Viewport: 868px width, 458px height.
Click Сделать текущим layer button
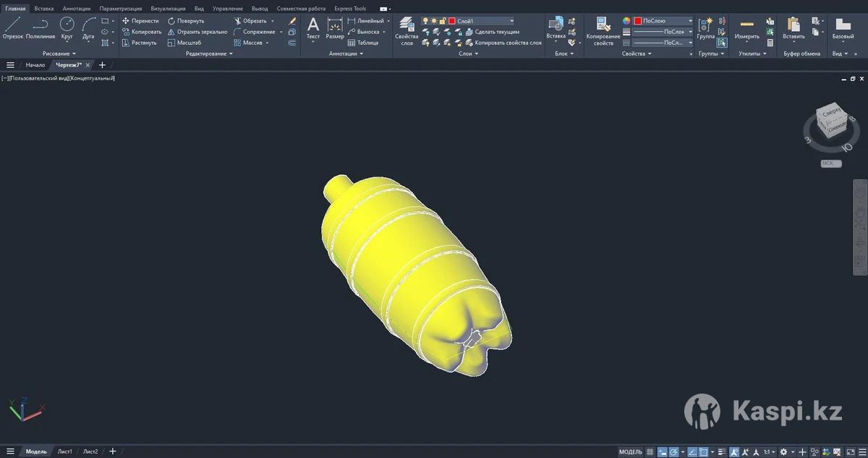pyautogui.click(x=492, y=32)
